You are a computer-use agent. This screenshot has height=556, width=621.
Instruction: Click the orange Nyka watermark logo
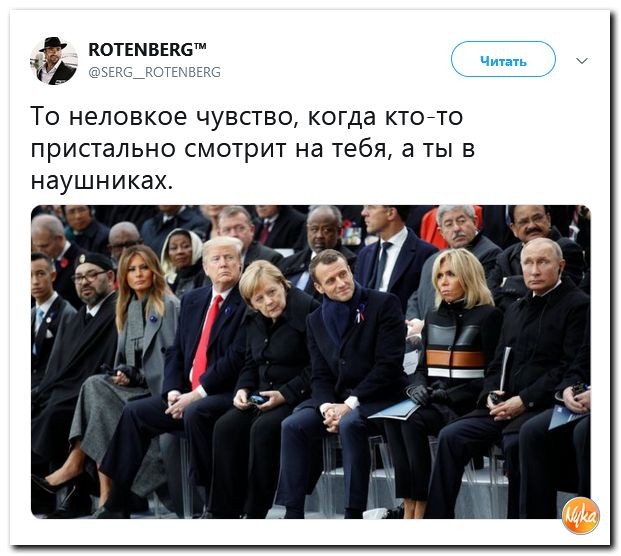(x=580, y=515)
